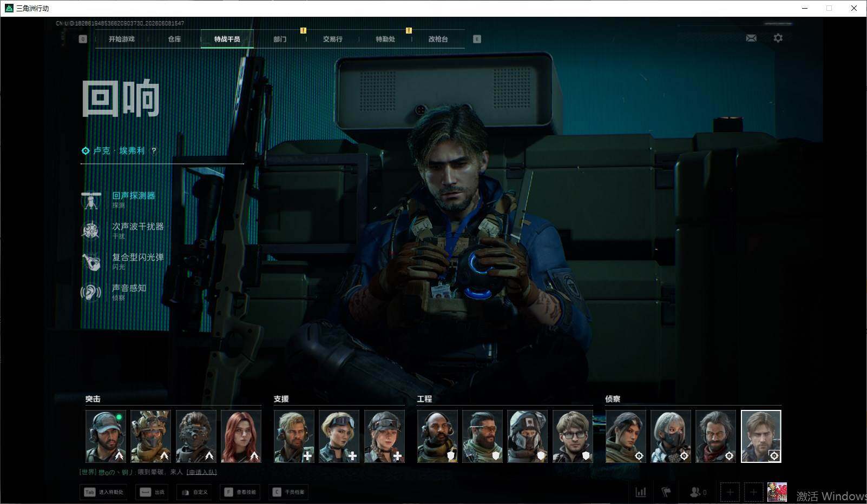
Task: Open the 特勤处 tab
Action: click(385, 39)
